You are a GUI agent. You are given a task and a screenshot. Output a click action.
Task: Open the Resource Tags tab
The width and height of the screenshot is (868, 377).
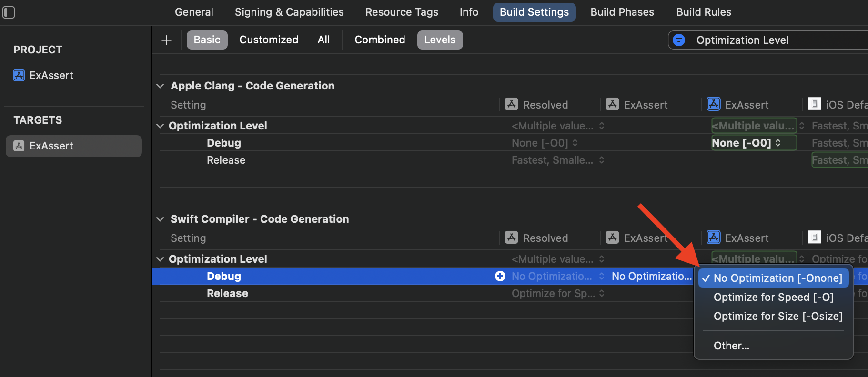click(402, 12)
